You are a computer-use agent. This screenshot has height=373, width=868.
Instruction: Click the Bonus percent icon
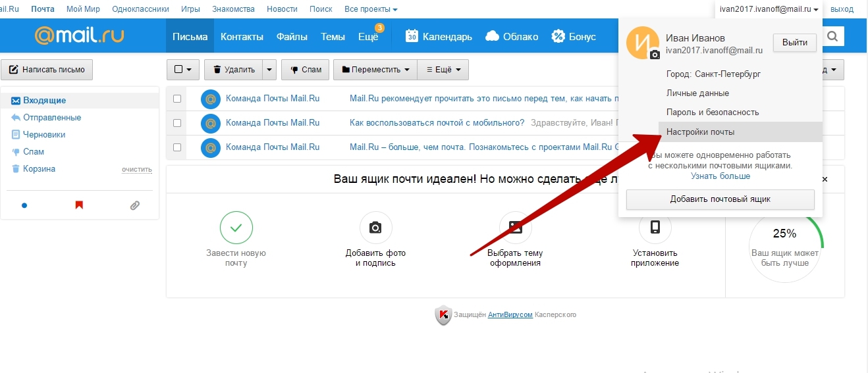558,36
